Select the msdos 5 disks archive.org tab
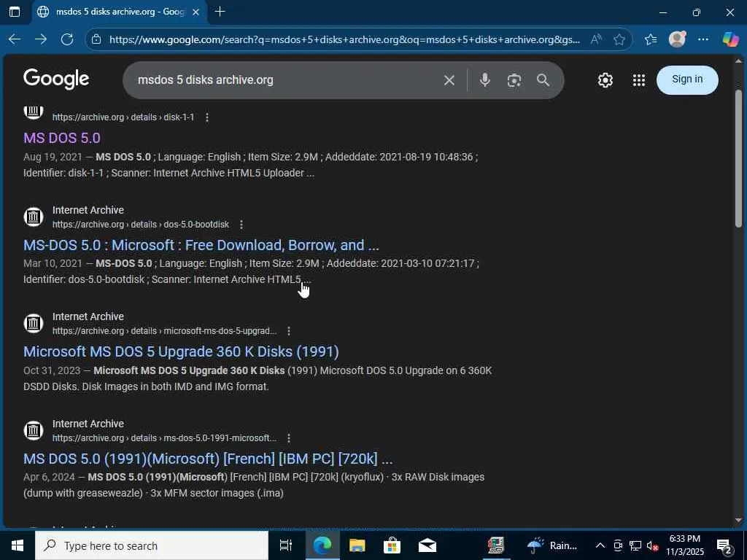This screenshot has width=747, height=560. (119, 12)
